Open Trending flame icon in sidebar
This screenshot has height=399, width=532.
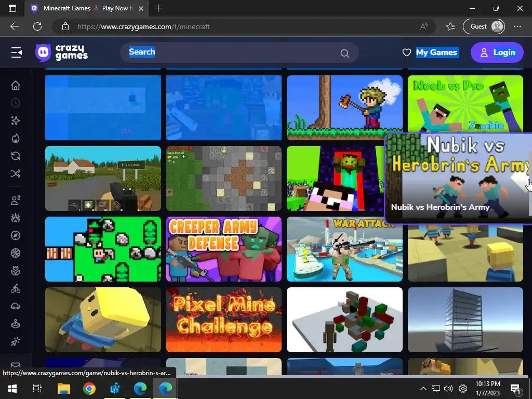[x=16, y=138]
